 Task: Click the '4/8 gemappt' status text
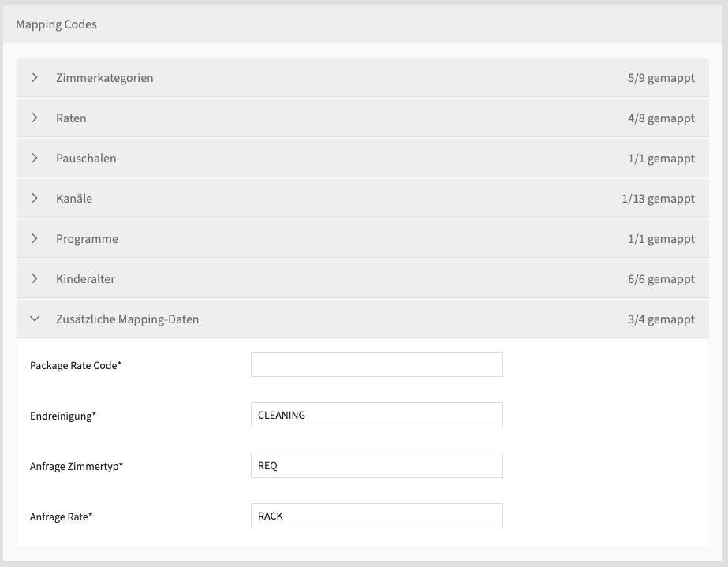[x=661, y=118]
